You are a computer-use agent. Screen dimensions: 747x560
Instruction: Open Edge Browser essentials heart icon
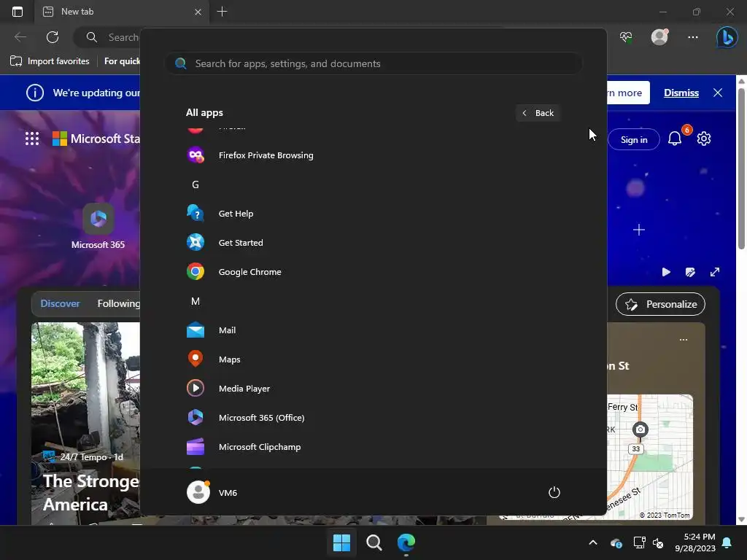[626, 37]
